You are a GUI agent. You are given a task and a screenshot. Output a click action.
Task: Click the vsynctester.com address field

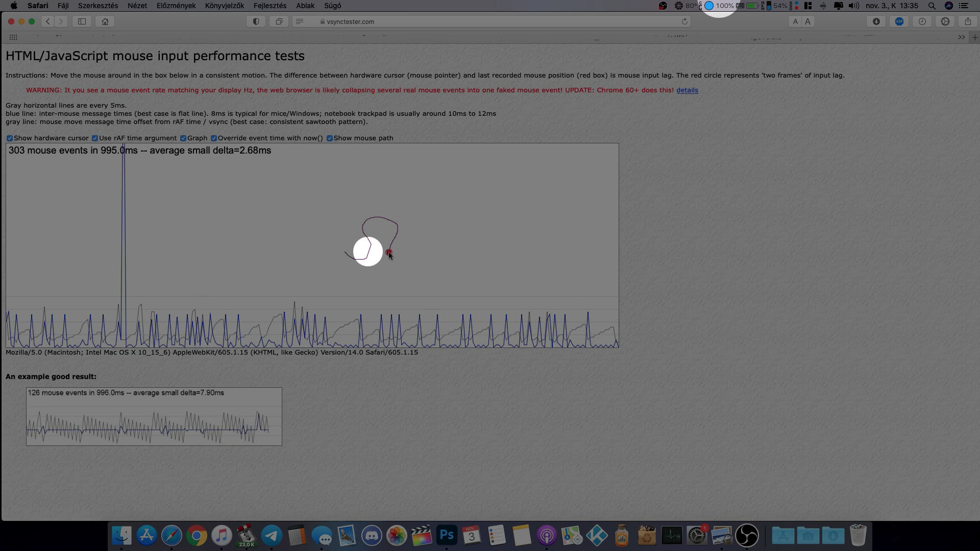click(492, 21)
